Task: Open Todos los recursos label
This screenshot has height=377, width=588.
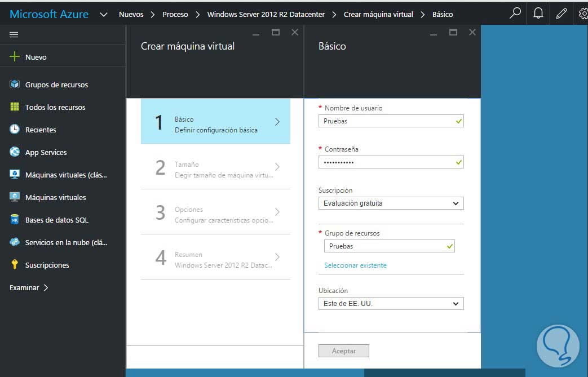Action: coord(55,107)
